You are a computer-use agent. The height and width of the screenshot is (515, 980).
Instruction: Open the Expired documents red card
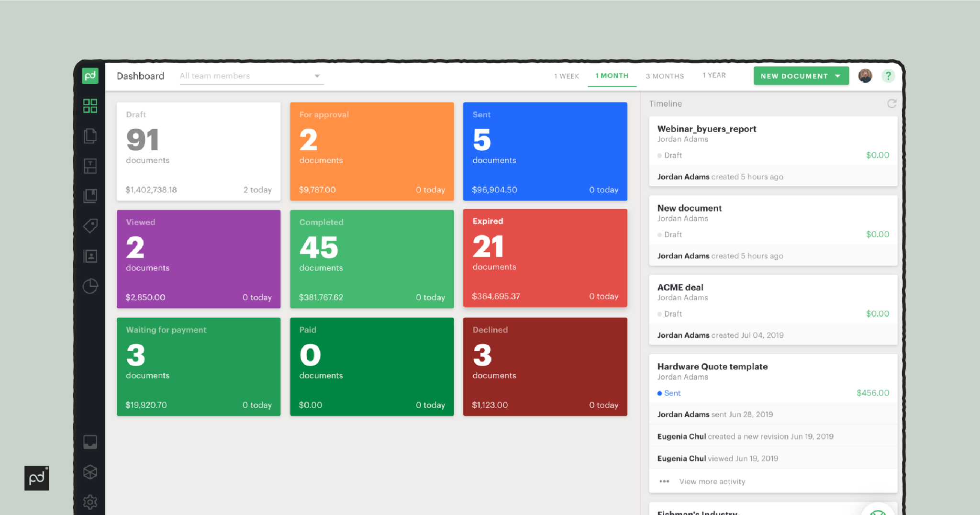coord(545,258)
